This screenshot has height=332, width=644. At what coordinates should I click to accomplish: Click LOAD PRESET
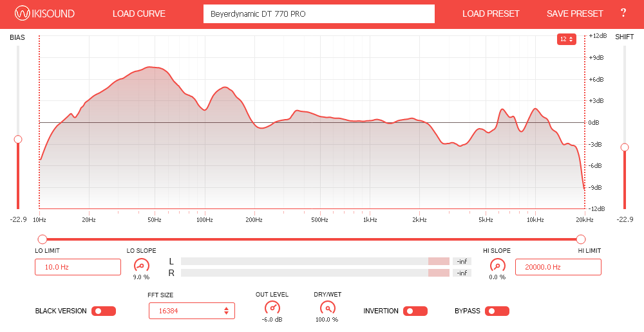[491, 14]
